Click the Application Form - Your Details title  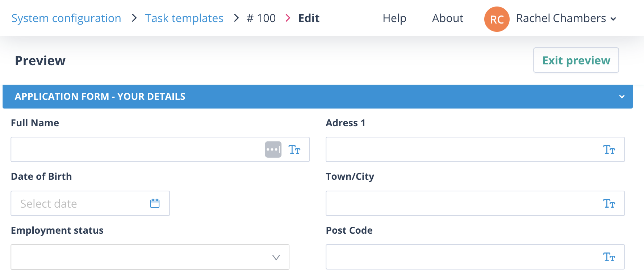tap(100, 97)
